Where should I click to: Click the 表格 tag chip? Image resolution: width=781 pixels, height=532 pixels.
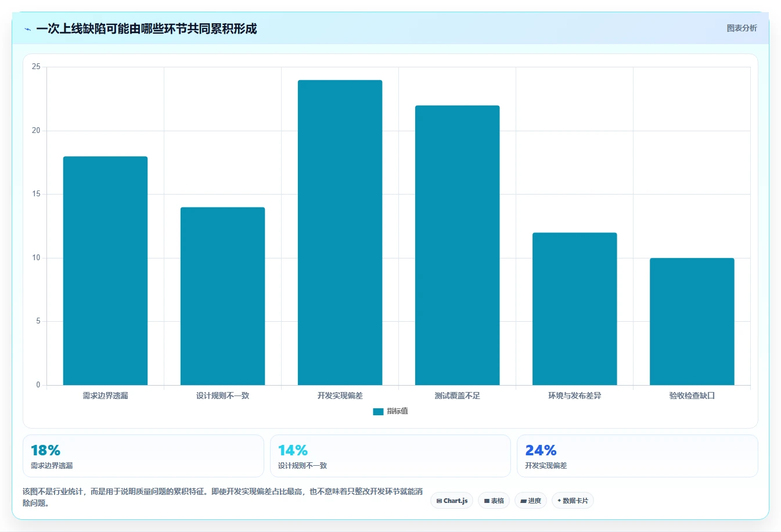tap(494, 501)
